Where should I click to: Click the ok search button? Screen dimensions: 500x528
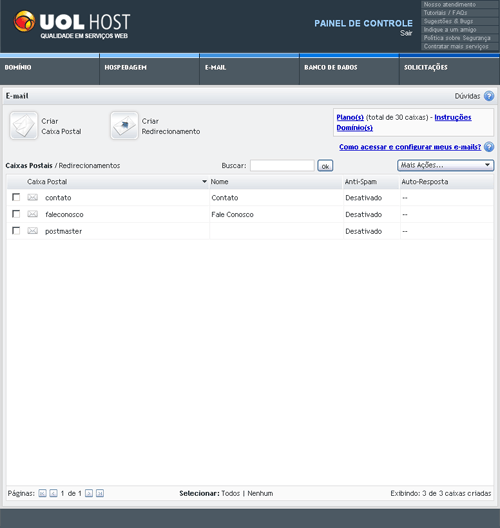[x=325, y=166]
